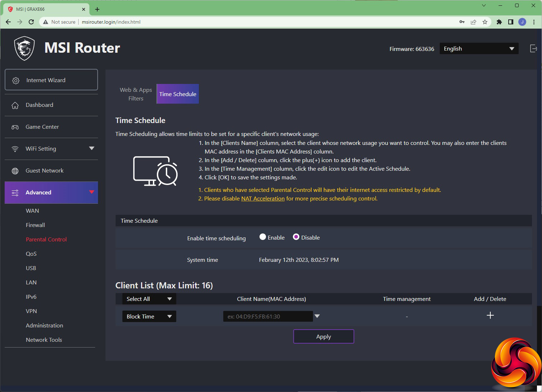Click the Game Center gamepad icon

coord(15,127)
